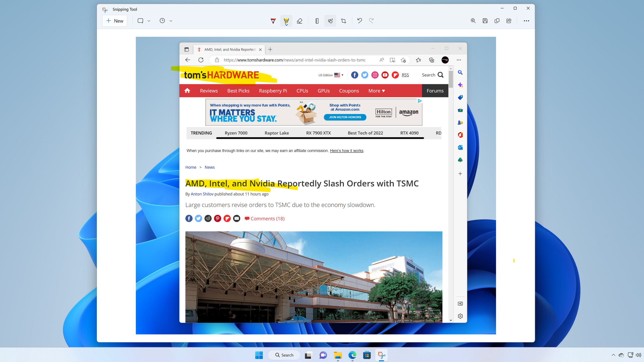
Task: Toggle touch writing mode
Action: point(330,21)
